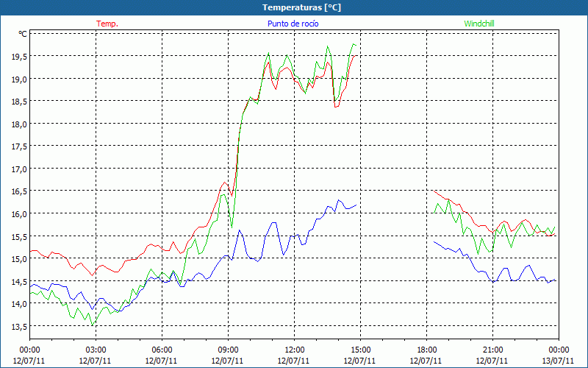588x368 pixels.
Task: Click the 12:00 time axis label
Action: (295, 350)
